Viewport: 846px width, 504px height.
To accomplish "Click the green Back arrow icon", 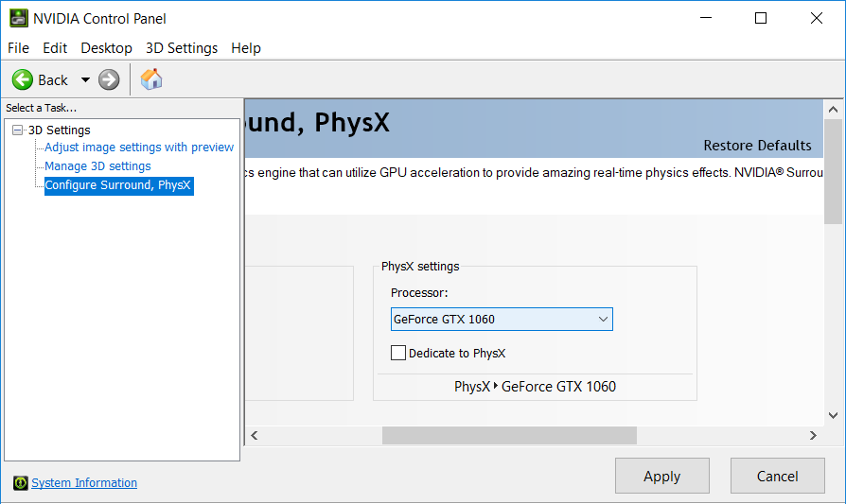I will coord(23,79).
